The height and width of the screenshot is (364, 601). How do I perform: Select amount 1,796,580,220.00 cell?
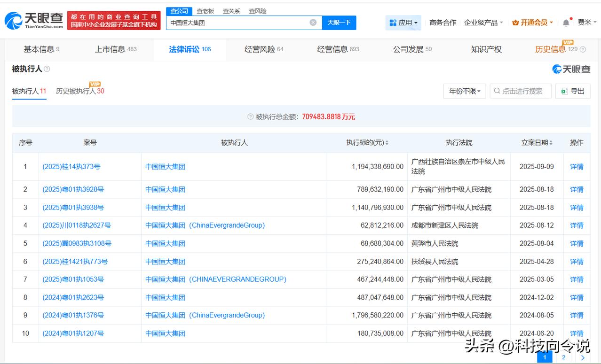367,315
